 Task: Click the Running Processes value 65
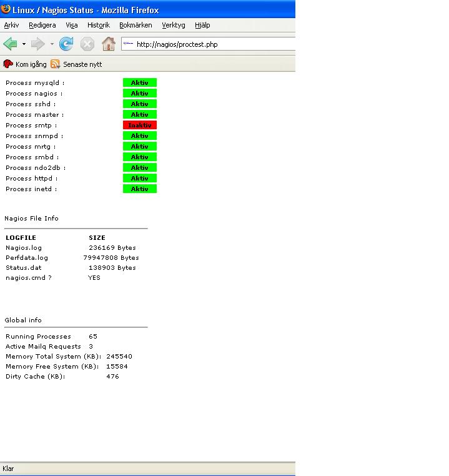coord(93,336)
